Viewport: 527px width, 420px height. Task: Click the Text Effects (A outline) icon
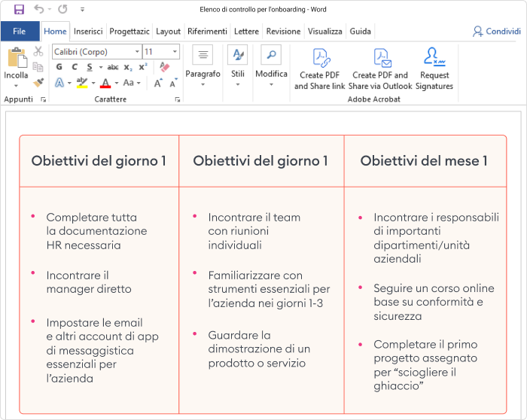[59, 82]
